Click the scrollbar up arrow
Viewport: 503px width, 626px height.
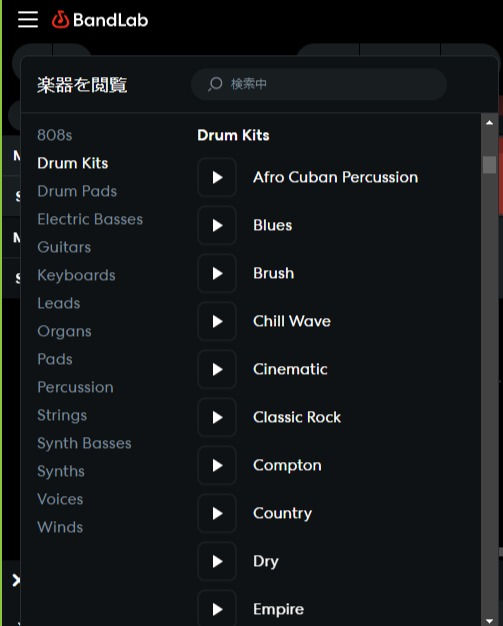point(489,123)
